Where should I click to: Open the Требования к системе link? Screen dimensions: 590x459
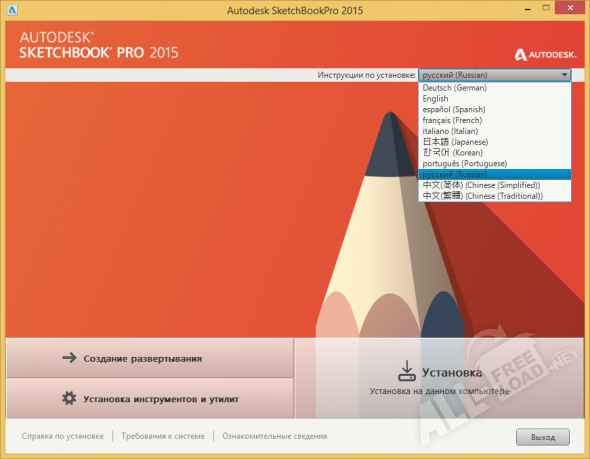coord(163,436)
